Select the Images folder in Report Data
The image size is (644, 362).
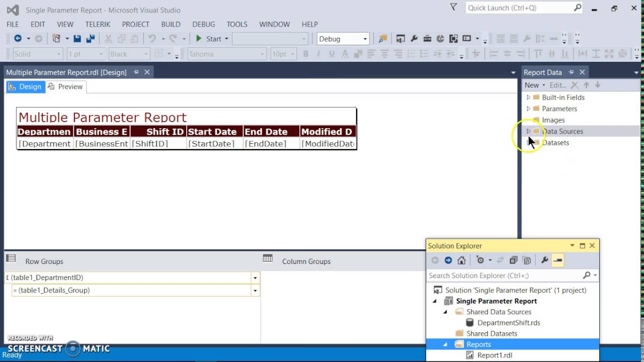[553, 120]
